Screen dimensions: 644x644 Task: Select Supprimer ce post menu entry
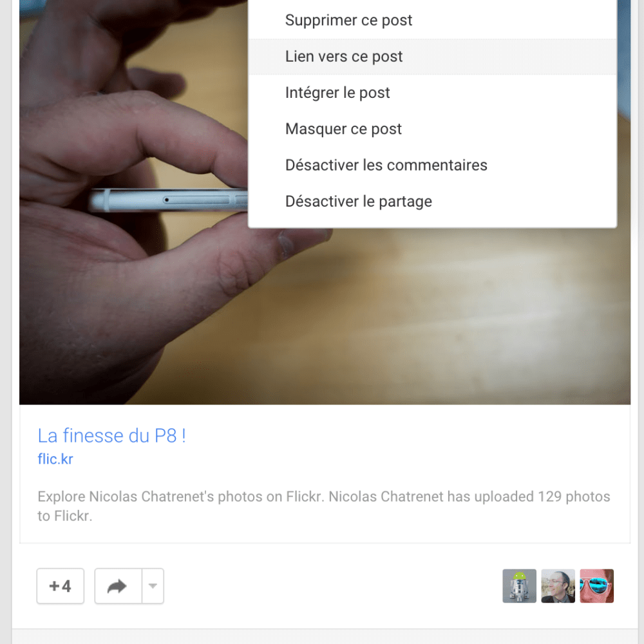(432, 20)
